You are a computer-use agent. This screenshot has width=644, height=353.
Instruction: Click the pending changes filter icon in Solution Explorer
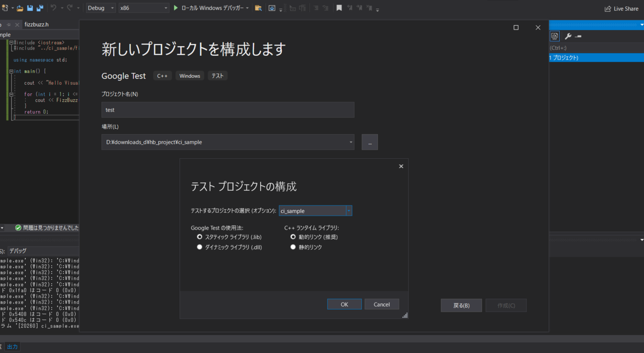[554, 36]
